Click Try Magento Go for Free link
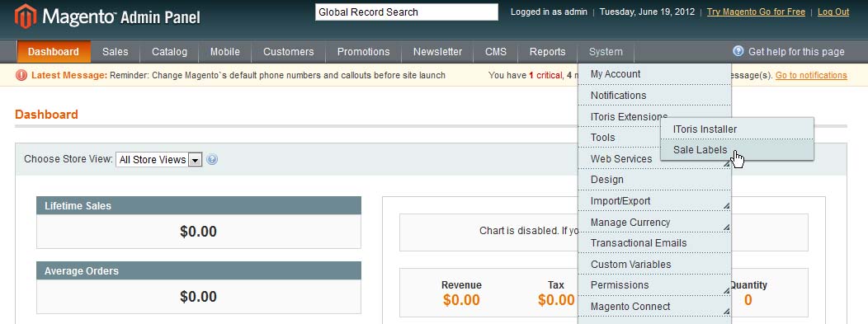 pos(756,12)
